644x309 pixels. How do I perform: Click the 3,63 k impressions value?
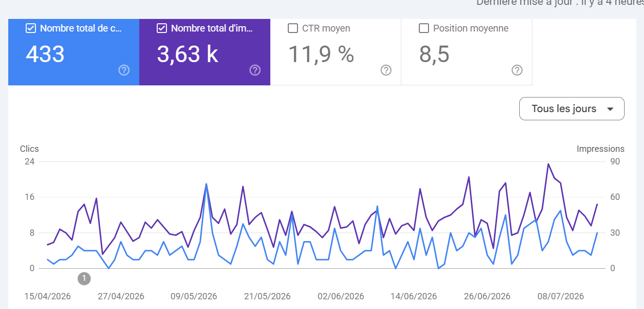(x=187, y=54)
